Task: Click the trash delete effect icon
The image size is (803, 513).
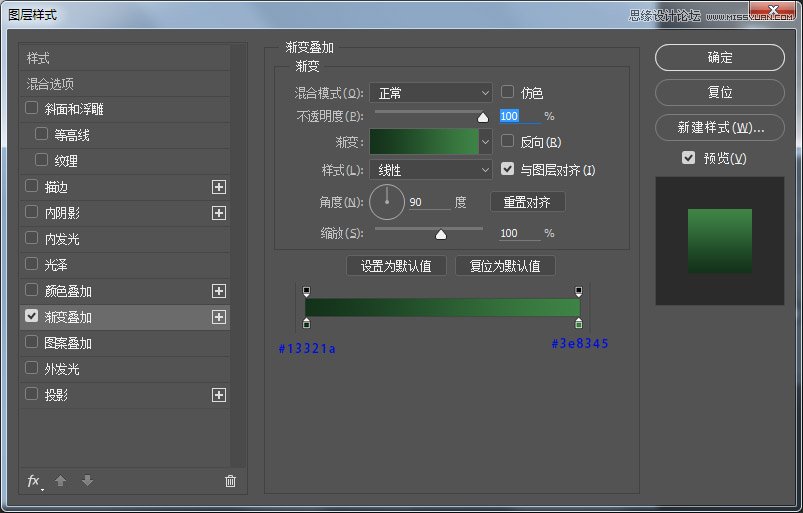Action: (x=230, y=481)
